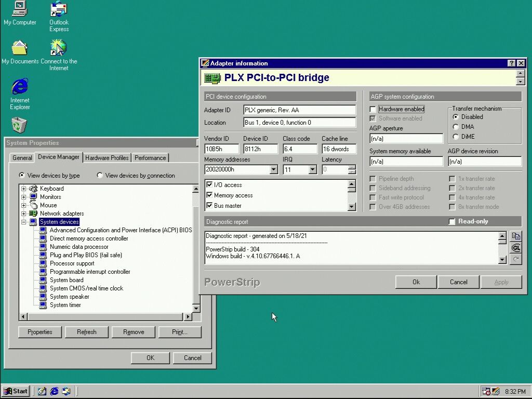Screen dimensions: 532x399
Task: Open IRQ dropdown
Action: (312, 170)
